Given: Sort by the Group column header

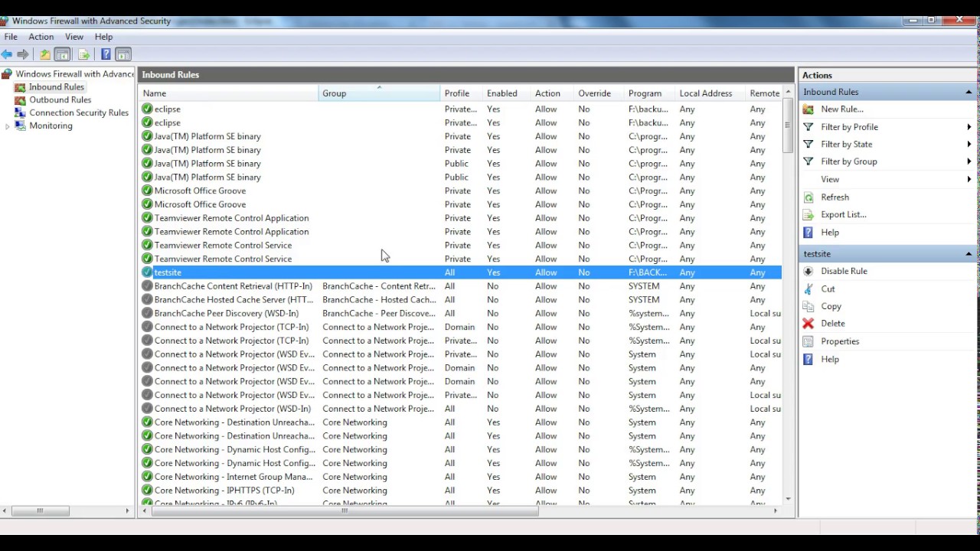Looking at the screenshot, I should 380,93.
